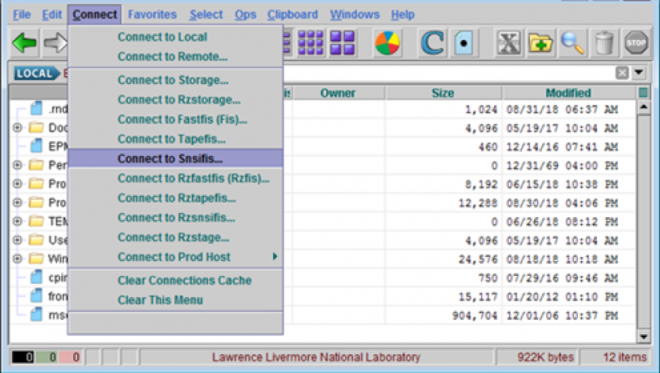The image size is (660, 373).
Task: Click the green counter box in status bar
Action: (x=47, y=357)
